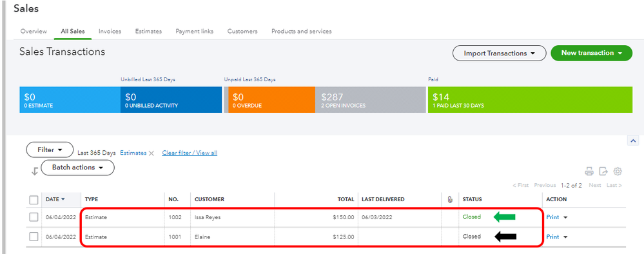Sort by the STATUS column header

[473, 199]
